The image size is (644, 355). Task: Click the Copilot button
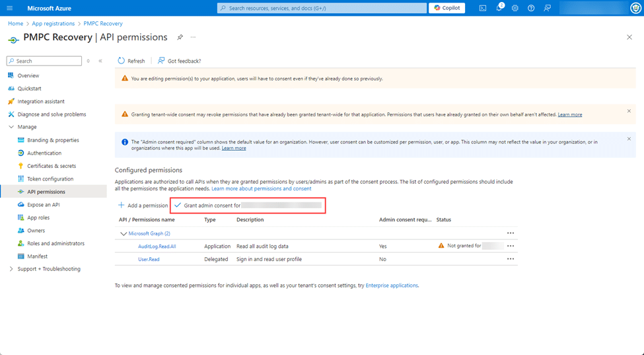pyautogui.click(x=447, y=8)
